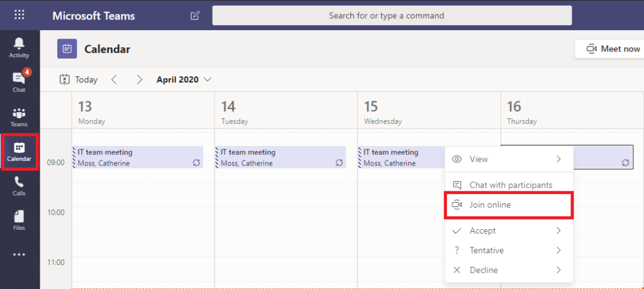644x289 pixels.
Task: Select Calendar in left sidebar
Action: pyautogui.click(x=19, y=152)
